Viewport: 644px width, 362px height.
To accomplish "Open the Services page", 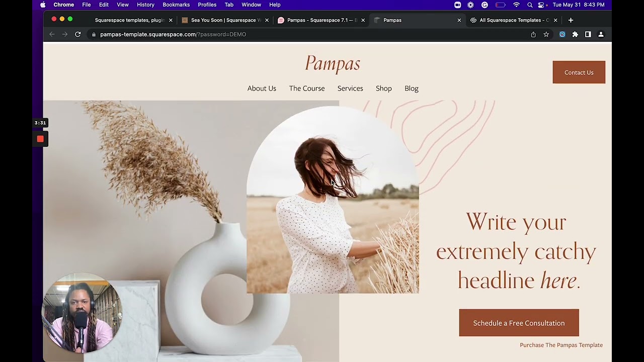I will tap(350, 88).
